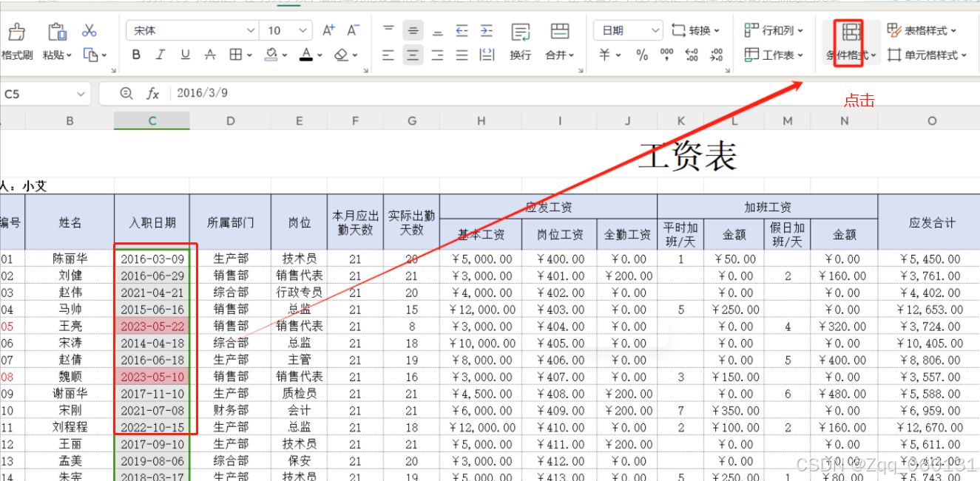Click the currency ¥ format icon
The height and width of the screenshot is (481, 980).
pos(605,55)
